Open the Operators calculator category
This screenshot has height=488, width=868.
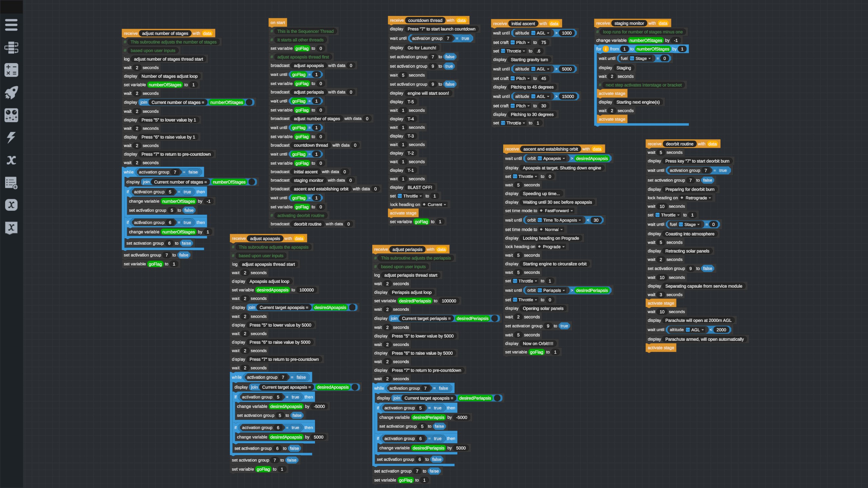coord(11,70)
